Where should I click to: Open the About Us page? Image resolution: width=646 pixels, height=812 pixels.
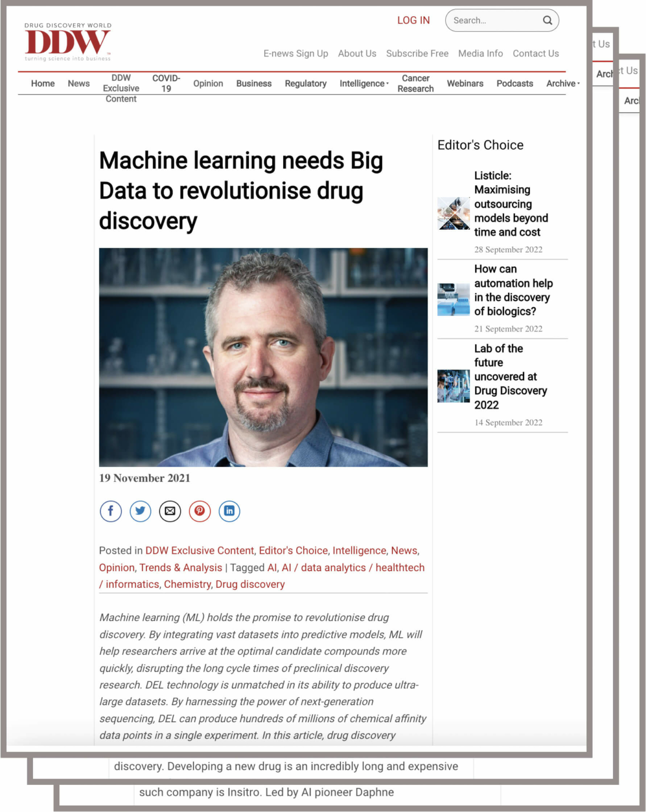click(357, 53)
